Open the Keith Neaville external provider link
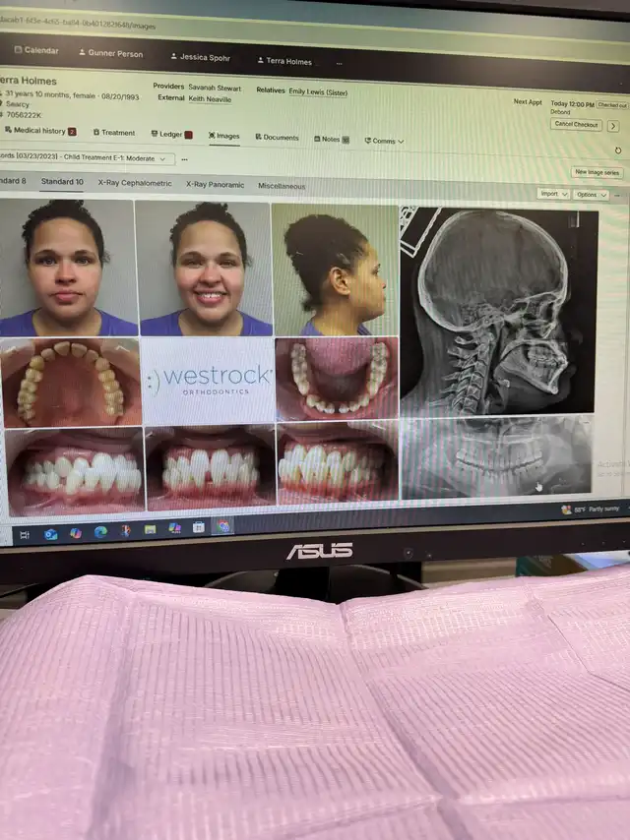The height and width of the screenshot is (840, 630). pos(211,98)
